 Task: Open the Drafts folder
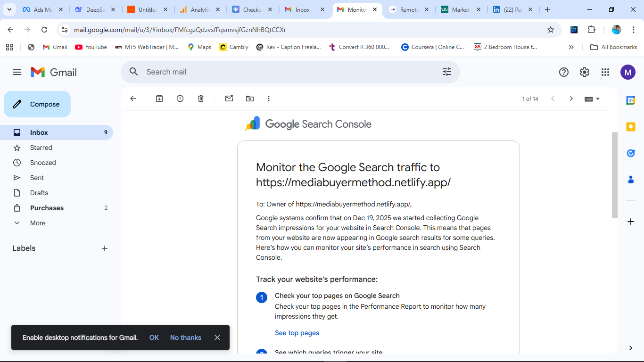tap(57, 193)
